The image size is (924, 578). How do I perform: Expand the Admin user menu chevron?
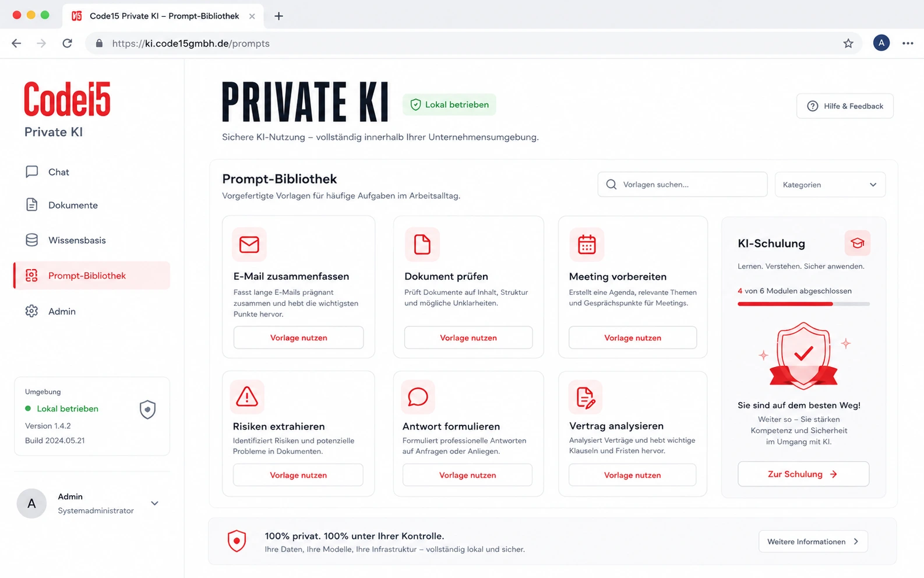154,503
